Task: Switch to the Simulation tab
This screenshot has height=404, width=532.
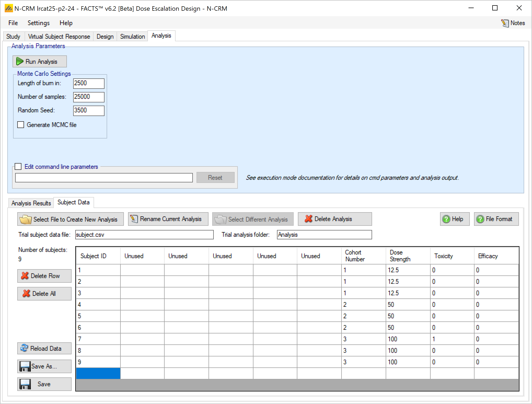Action: [132, 36]
